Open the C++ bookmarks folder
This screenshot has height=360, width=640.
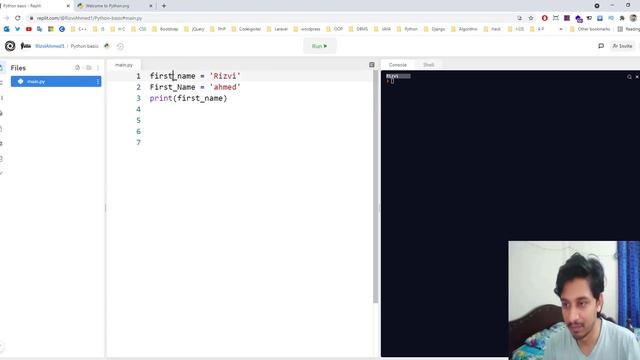click(x=79, y=29)
